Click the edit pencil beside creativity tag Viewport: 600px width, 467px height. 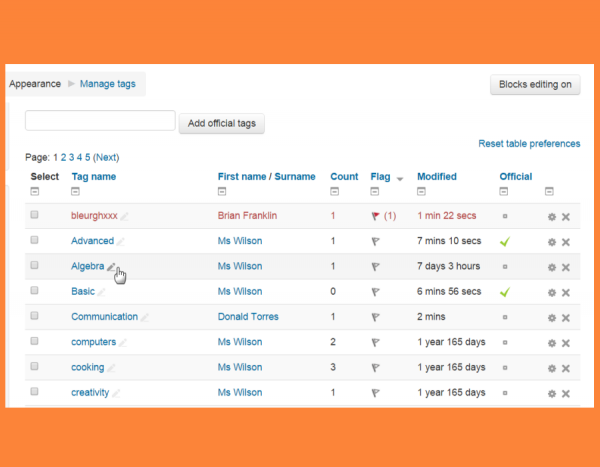[116, 394]
